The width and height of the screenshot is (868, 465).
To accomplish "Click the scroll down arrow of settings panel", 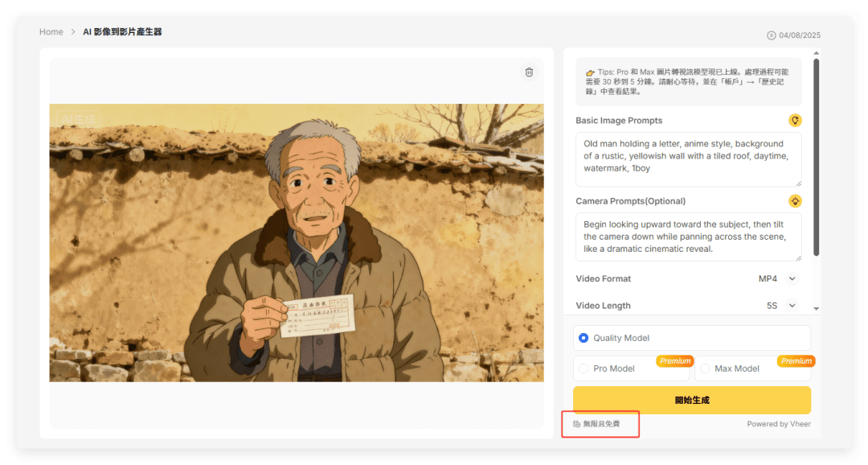I will click(816, 308).
